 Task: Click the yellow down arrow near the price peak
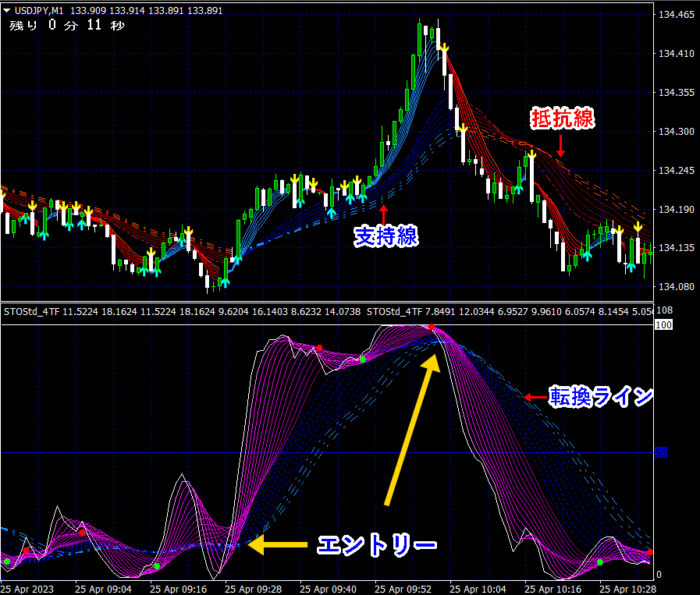point(444,49)
